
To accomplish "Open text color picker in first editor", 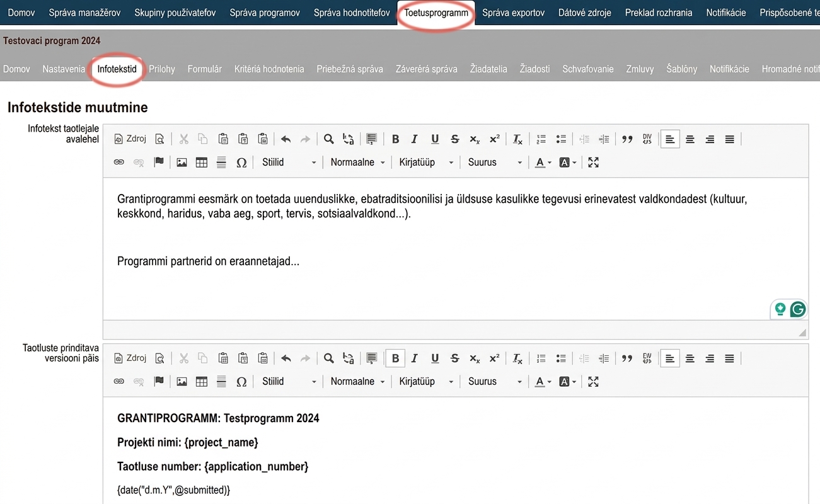I will click(543, 163).
